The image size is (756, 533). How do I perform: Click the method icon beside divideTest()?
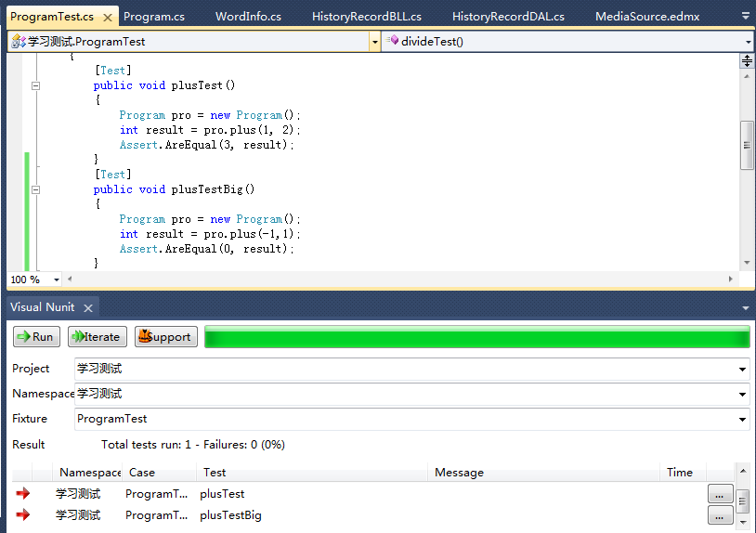(393, 40)
